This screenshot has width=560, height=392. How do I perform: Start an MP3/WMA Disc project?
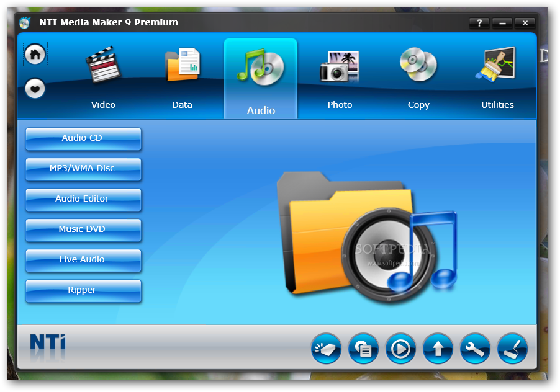[x=83, y=169]
